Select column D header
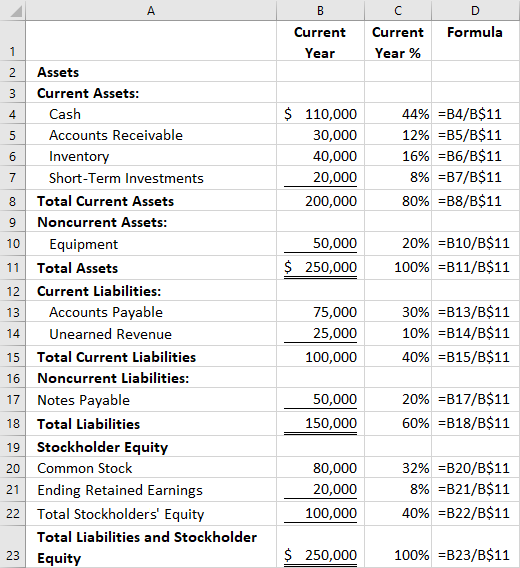 (475, 10)
